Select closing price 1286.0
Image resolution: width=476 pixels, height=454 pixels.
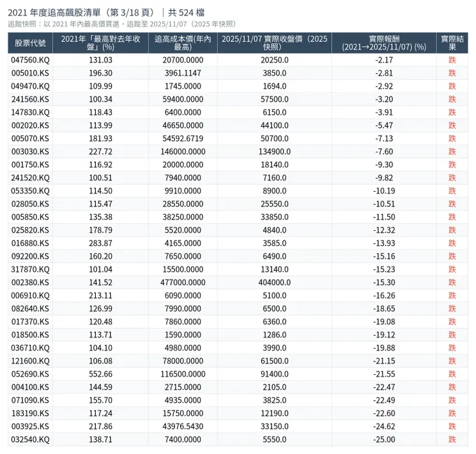tap(275, 335)
